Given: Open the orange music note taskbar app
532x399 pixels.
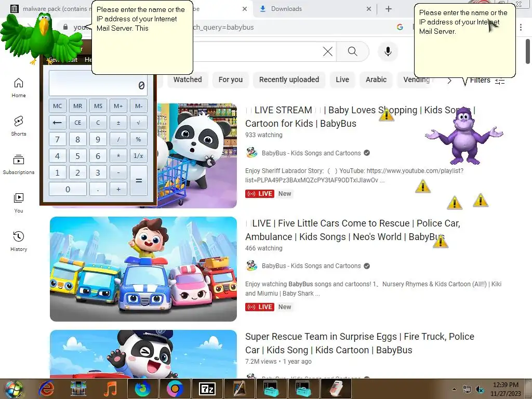Looking at the screenshot, I should pos(110,389).
